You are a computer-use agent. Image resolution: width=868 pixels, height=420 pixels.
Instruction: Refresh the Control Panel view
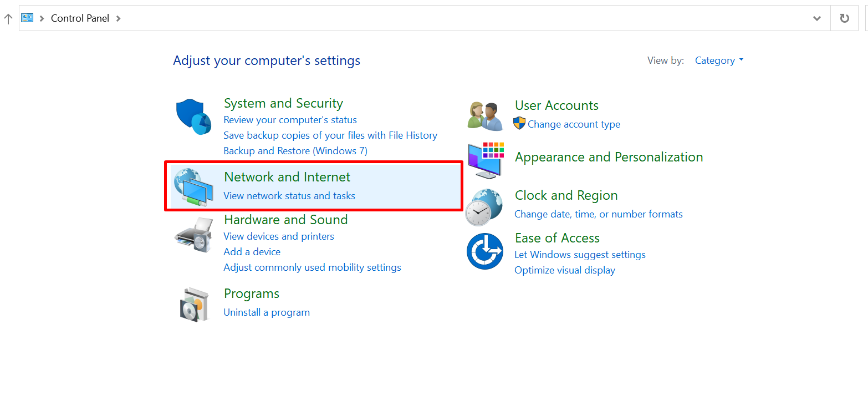844,18
